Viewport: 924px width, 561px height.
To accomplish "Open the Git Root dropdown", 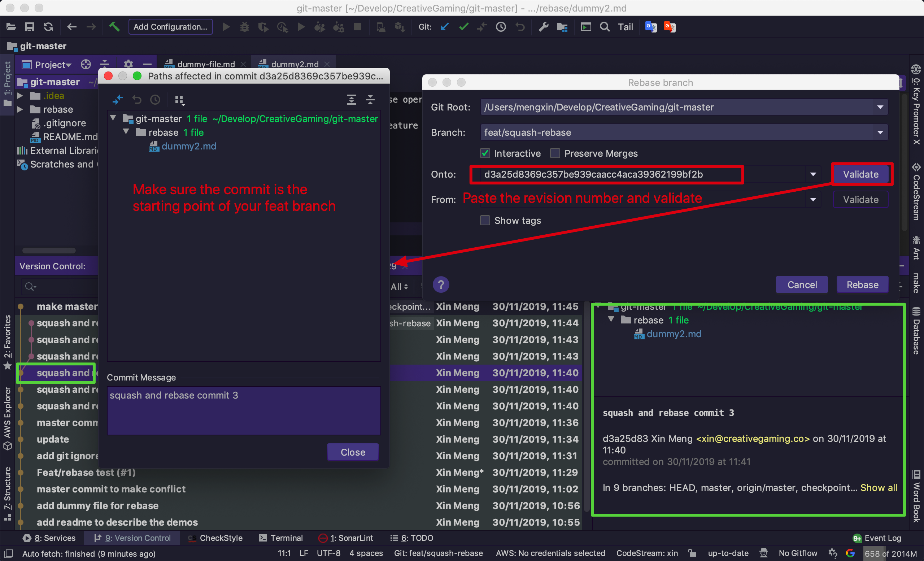I will click(x=683, y=107).
